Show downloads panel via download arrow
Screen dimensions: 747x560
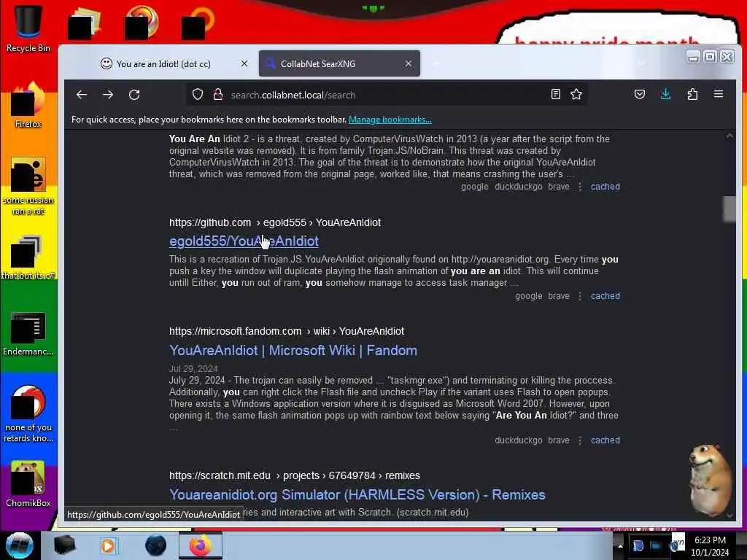click(665, 94)
